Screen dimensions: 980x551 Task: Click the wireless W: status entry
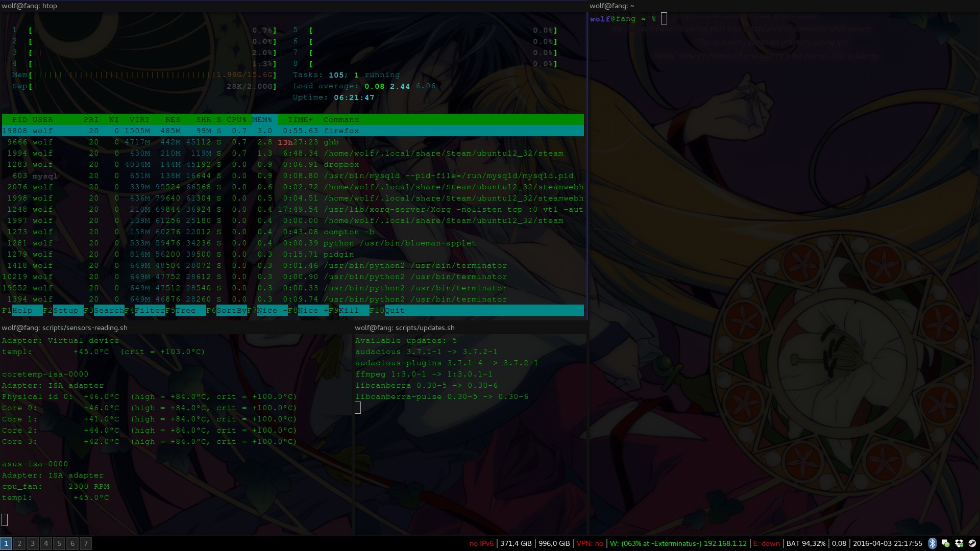(x=678, y=543)
